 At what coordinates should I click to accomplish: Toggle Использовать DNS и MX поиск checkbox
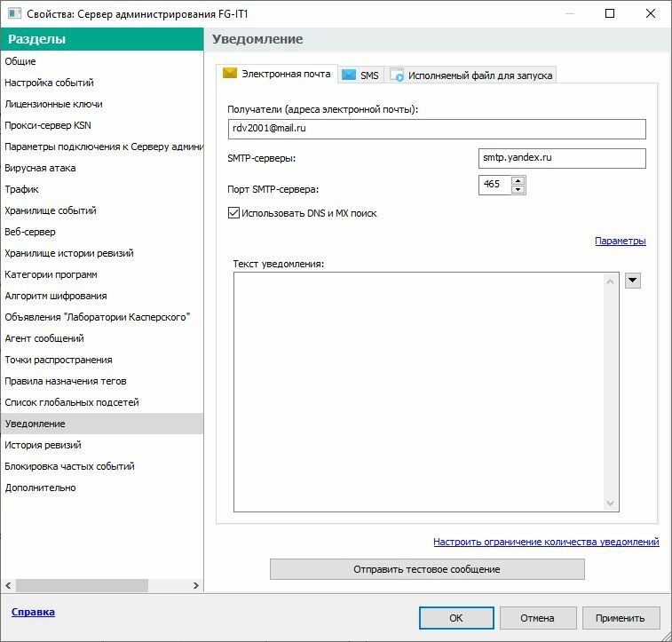pos(233,213)
